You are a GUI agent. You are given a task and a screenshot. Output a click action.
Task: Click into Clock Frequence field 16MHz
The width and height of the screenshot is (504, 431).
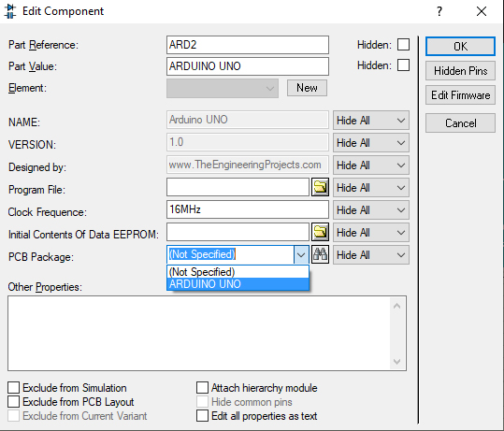point(248,209)
